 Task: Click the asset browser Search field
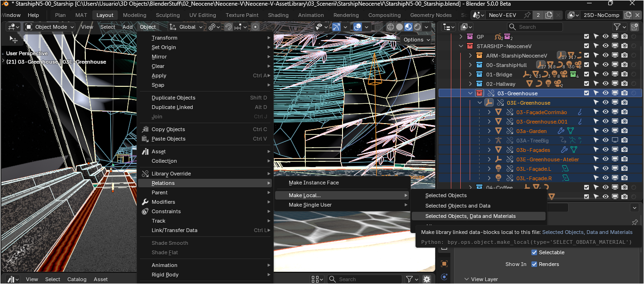point(365,279)
